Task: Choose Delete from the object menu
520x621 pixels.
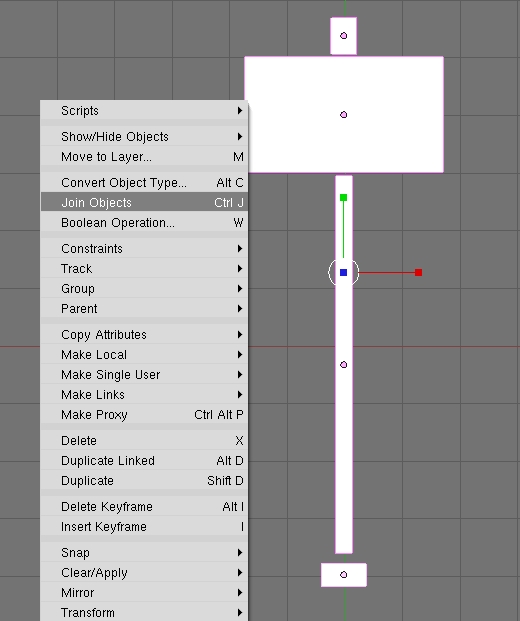Action: [144, 440]
